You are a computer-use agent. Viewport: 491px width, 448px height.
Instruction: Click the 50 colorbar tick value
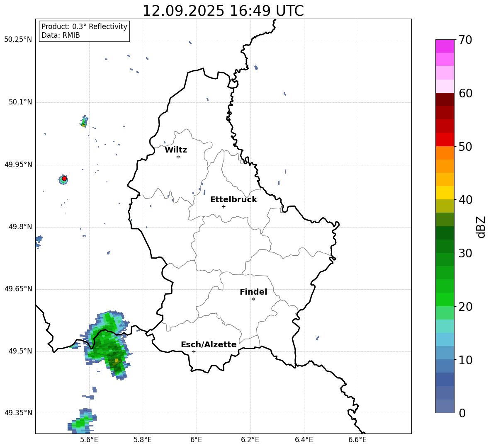[x=465, y=147]
